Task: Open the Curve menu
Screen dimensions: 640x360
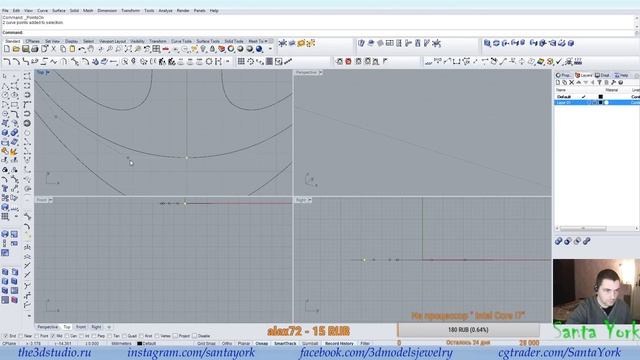Action: [x=42, y=11]
